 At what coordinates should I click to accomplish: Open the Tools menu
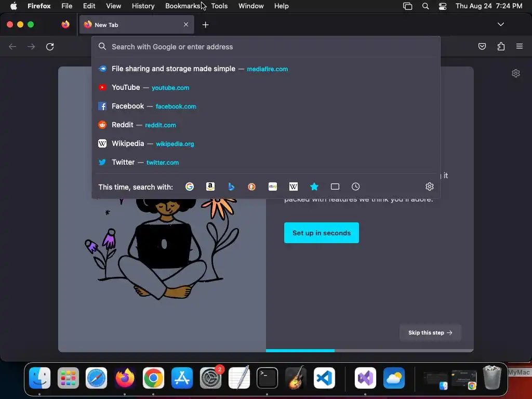pyautogui.click(x=219, y=6)
